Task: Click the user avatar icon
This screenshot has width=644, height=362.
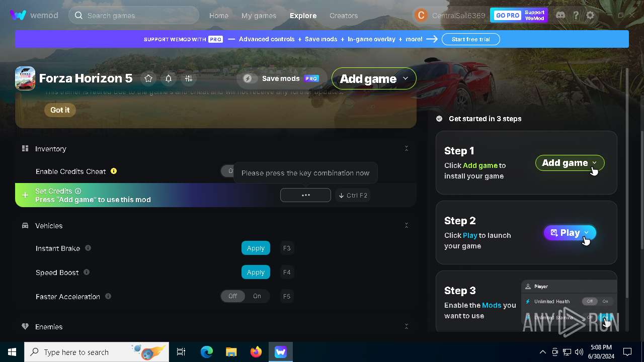Action: (421, 16)
